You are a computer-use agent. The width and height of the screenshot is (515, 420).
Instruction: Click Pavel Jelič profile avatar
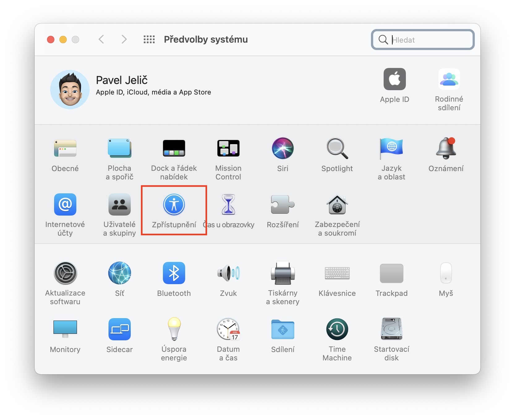point(70,90)
